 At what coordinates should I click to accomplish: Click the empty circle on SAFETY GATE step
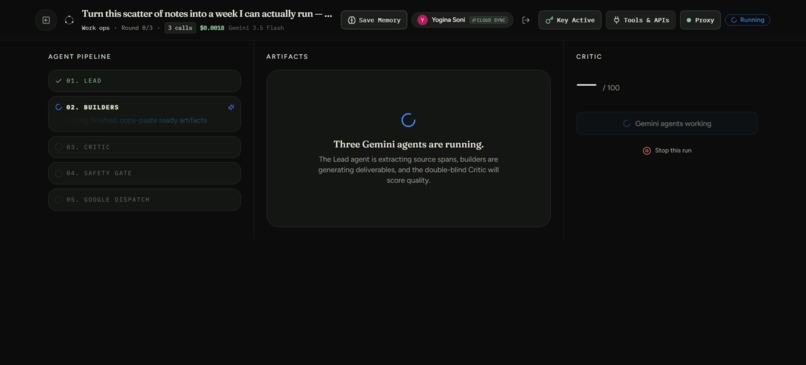(58, 173)
